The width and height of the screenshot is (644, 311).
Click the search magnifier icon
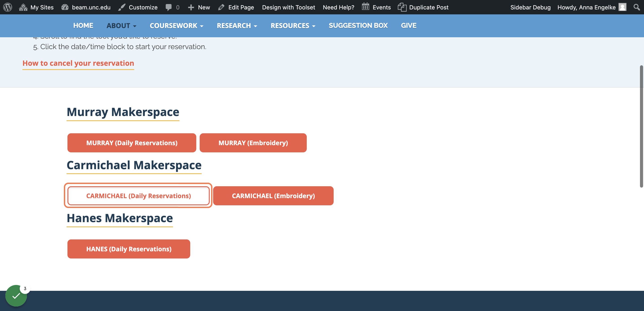[x=637, y=7]
